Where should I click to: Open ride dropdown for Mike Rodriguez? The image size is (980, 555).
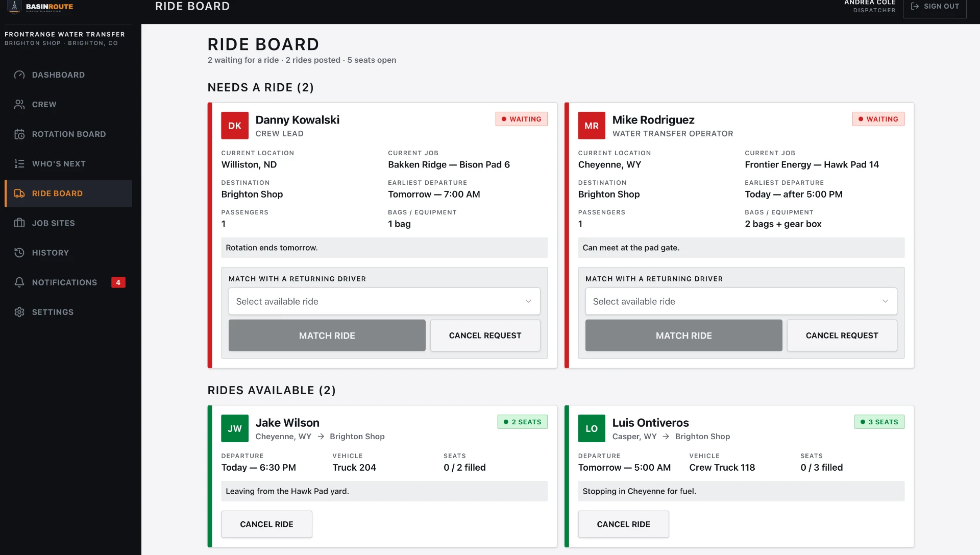coord(741,301)
